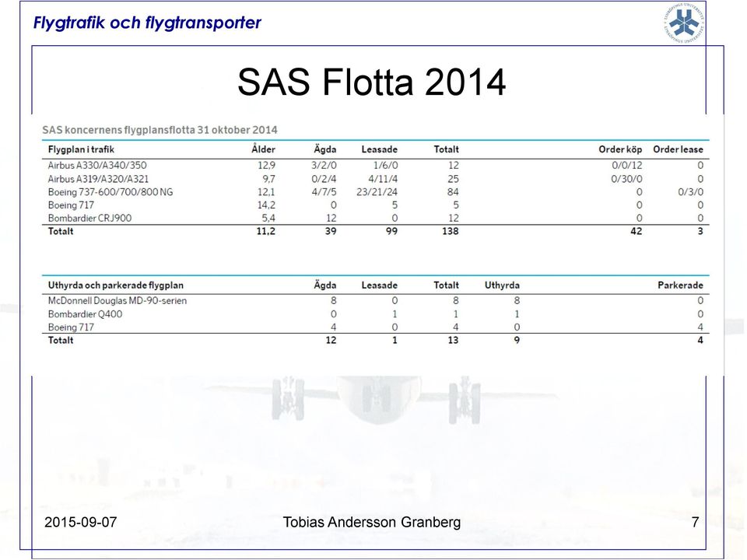Click the leased value '4/11/4'
Viewport: 747px width, 560px height.
click(383, 179)
